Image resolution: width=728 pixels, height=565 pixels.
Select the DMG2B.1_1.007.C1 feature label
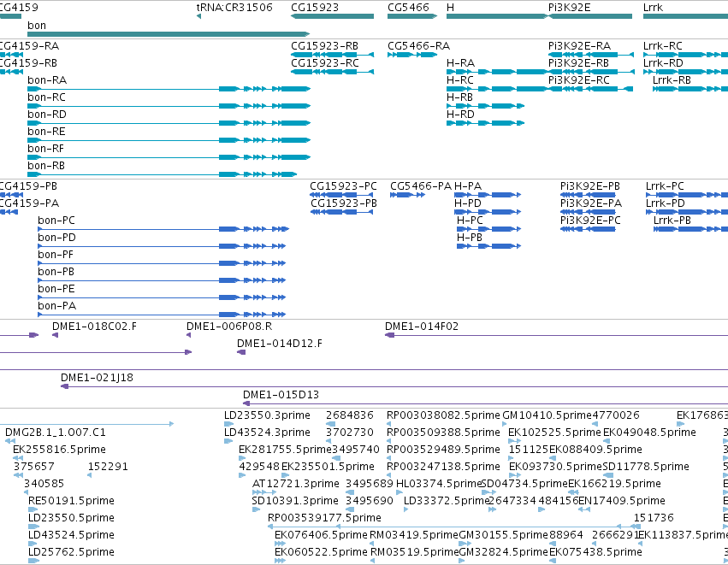click(x=56, y=433)
